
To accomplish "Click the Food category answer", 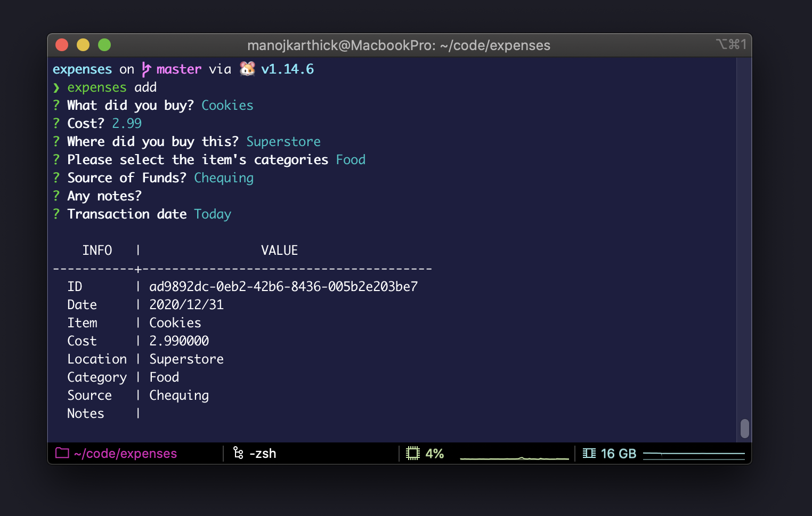I will pos(350,159).
